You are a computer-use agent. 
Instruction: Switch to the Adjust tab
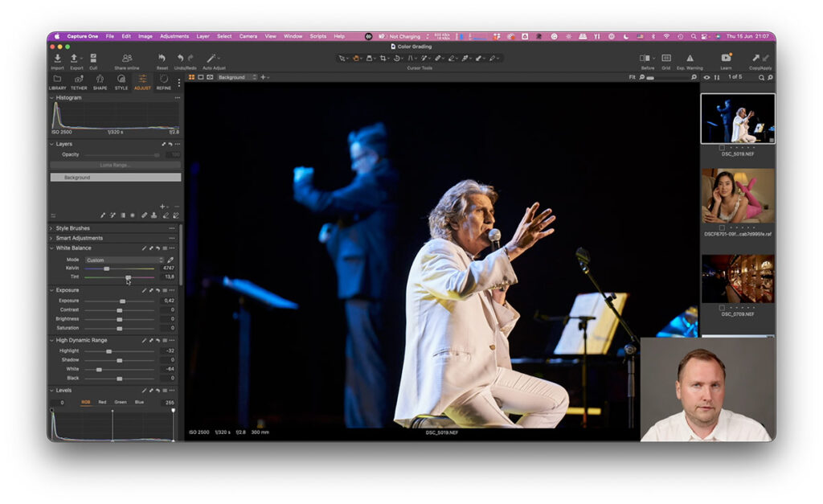(142, 79)
